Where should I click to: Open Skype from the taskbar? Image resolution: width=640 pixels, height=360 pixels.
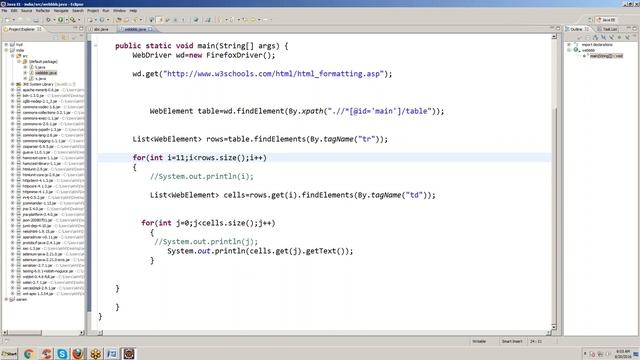[62, 353]
